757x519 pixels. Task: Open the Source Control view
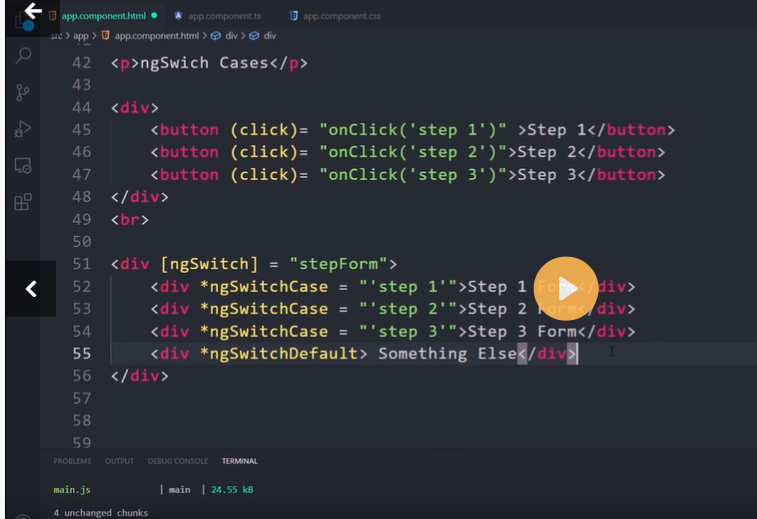[x=23, y=92]
